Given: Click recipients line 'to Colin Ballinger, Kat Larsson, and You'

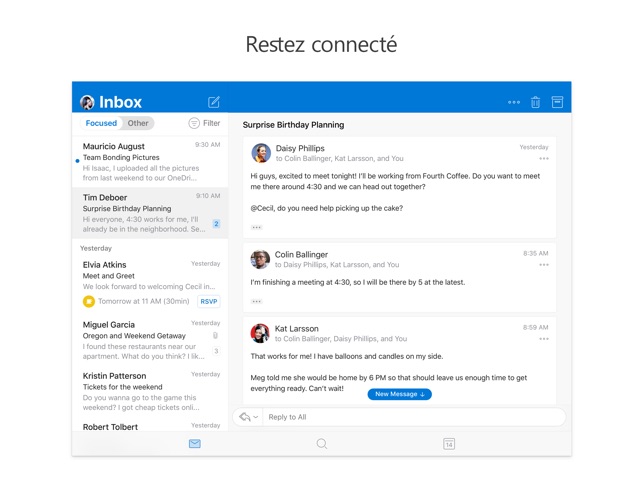Looking at the screenshot, I should tap(340, 158).
